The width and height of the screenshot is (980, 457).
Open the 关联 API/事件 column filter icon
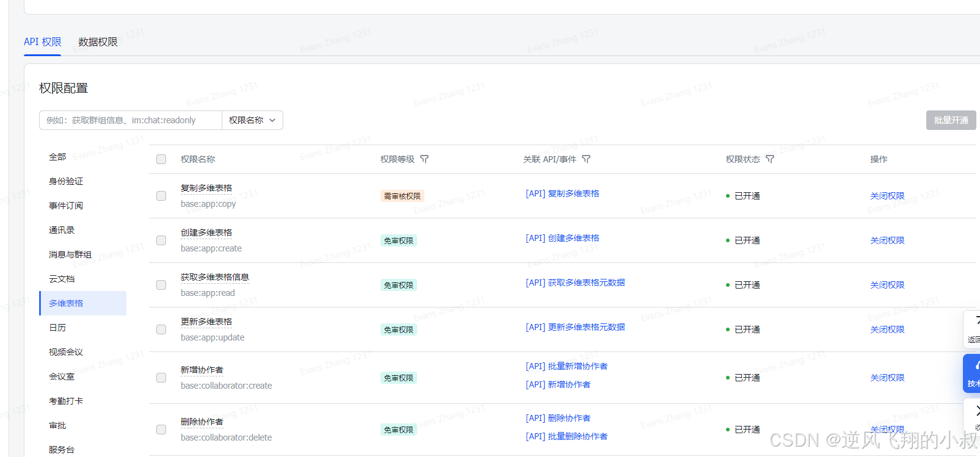click(x=586, y=159)
